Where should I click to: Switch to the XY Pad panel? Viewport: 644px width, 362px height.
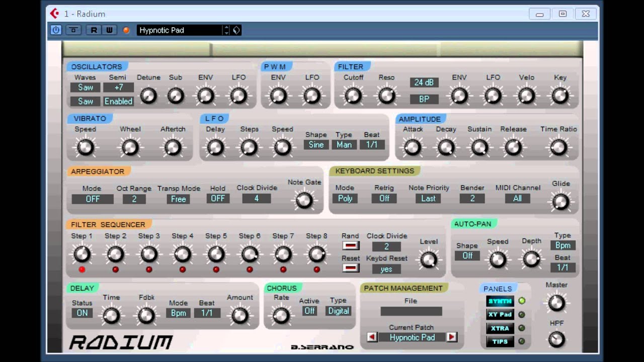500,315
